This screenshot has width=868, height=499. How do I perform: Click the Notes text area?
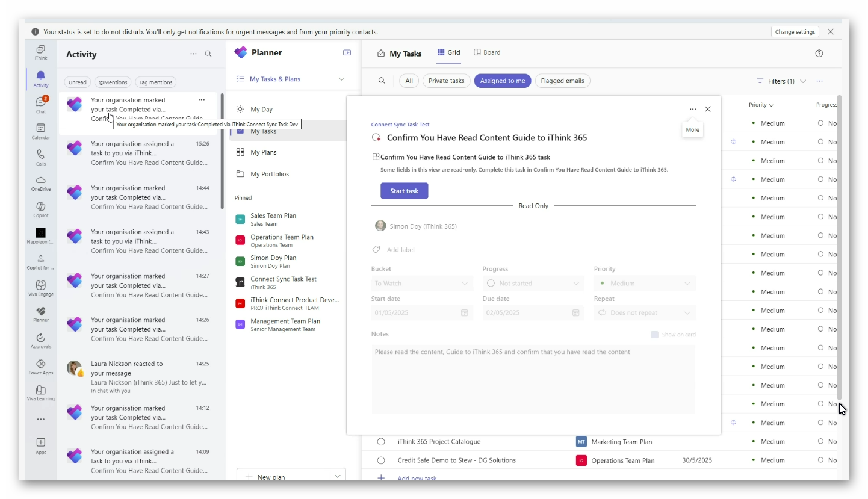click(x=533, y=379)
